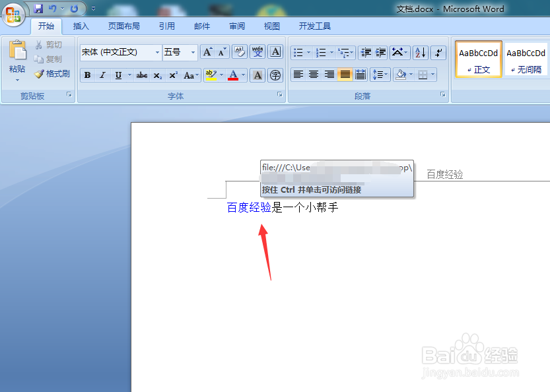The height and width of the screenshot is (392, 550).
Task: Expand the 粘贴 options arrow
Action: point(17,81)
